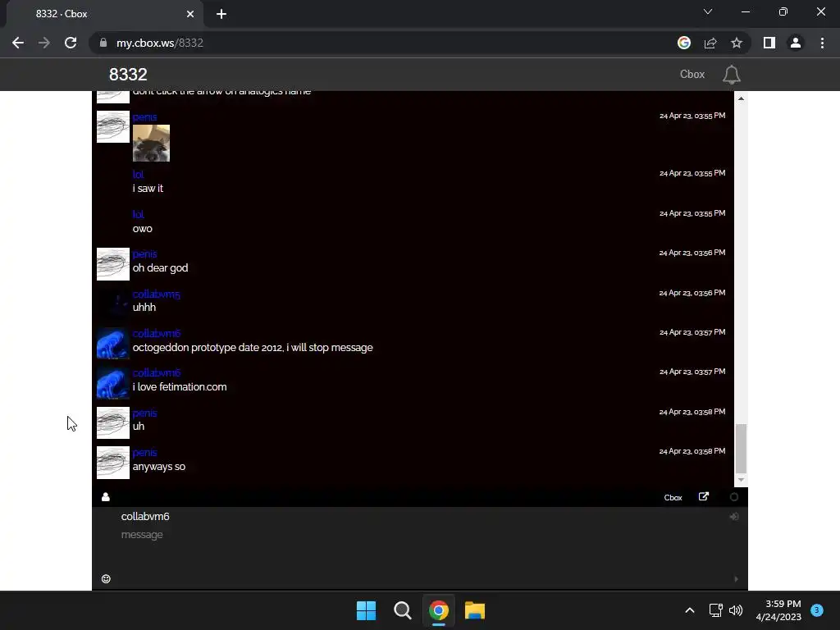This screenshot has height=630, width=840.
Task: Select the 8332 Cbox browser tab
Action: tap(105, 14)
